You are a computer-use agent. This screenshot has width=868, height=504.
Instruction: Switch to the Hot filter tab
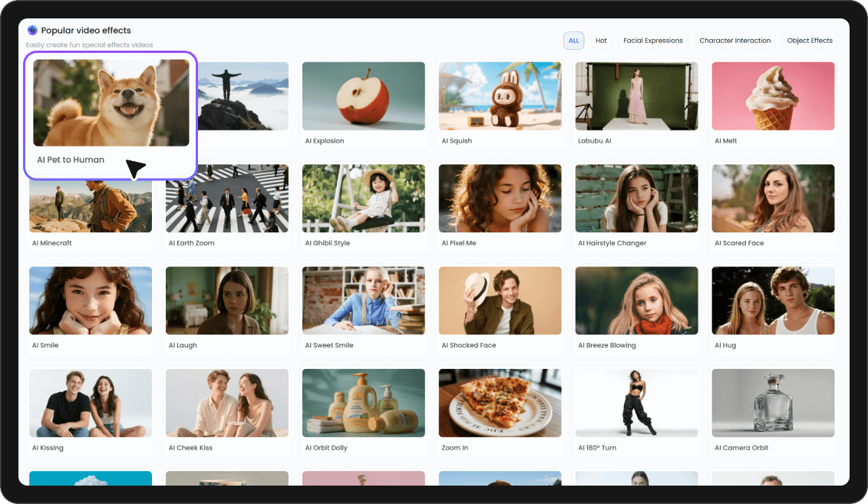(x=601, y=41)
